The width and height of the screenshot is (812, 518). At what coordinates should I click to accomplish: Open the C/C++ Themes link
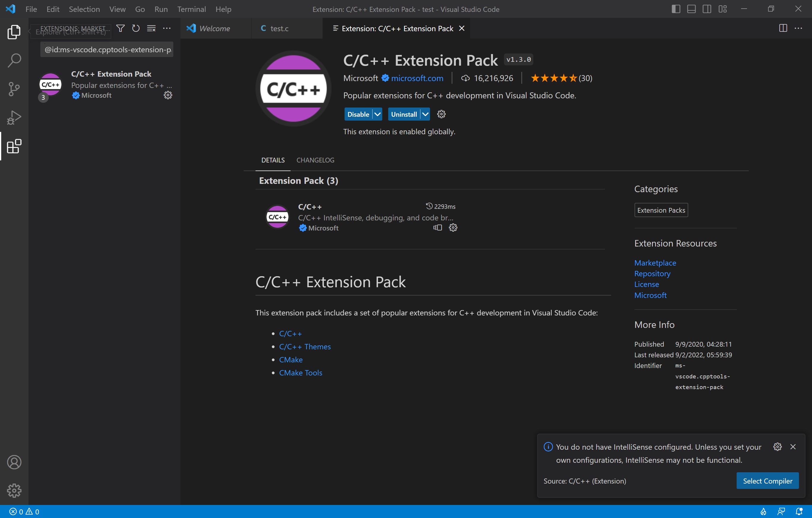[x=305, y=347]
